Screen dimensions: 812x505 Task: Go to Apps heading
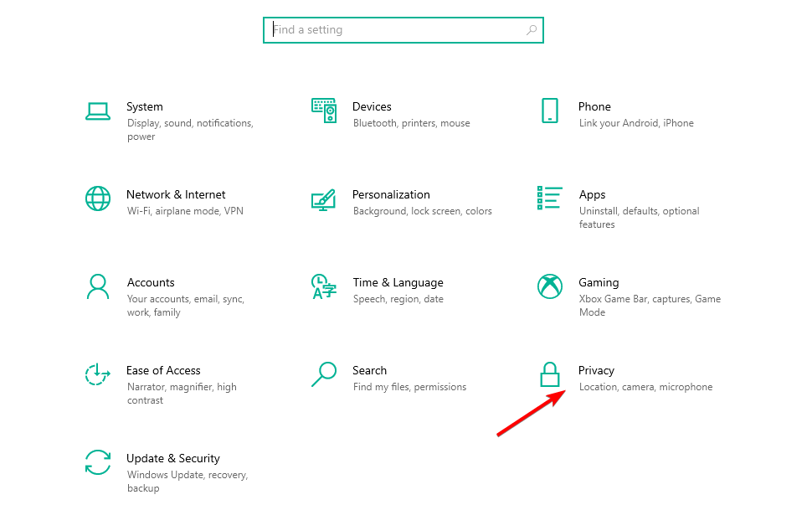[x=592, y=195]
